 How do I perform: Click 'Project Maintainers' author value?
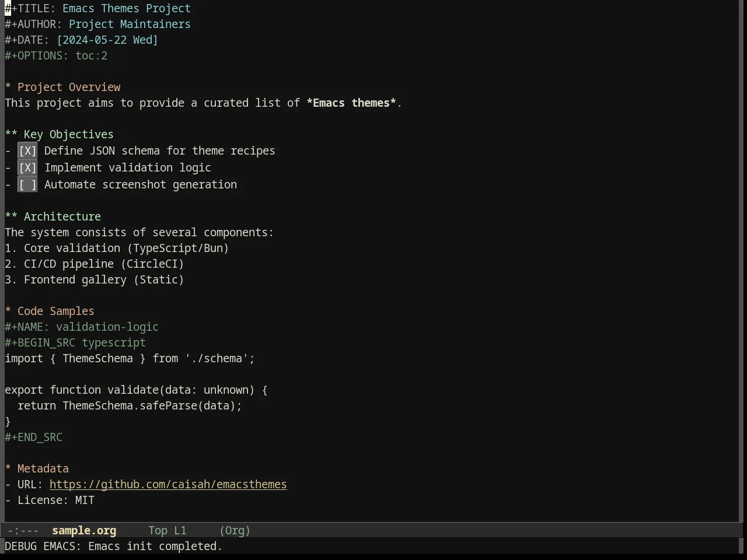(130, 24)
